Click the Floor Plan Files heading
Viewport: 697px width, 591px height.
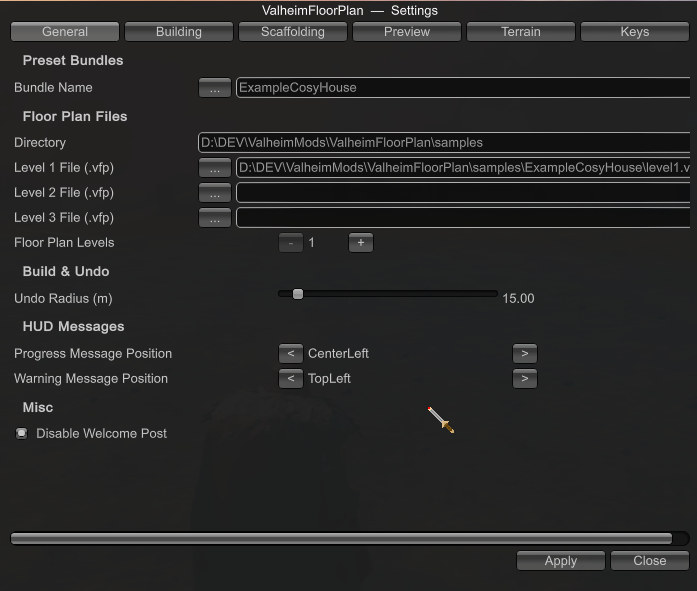click(x=75, y=116)
